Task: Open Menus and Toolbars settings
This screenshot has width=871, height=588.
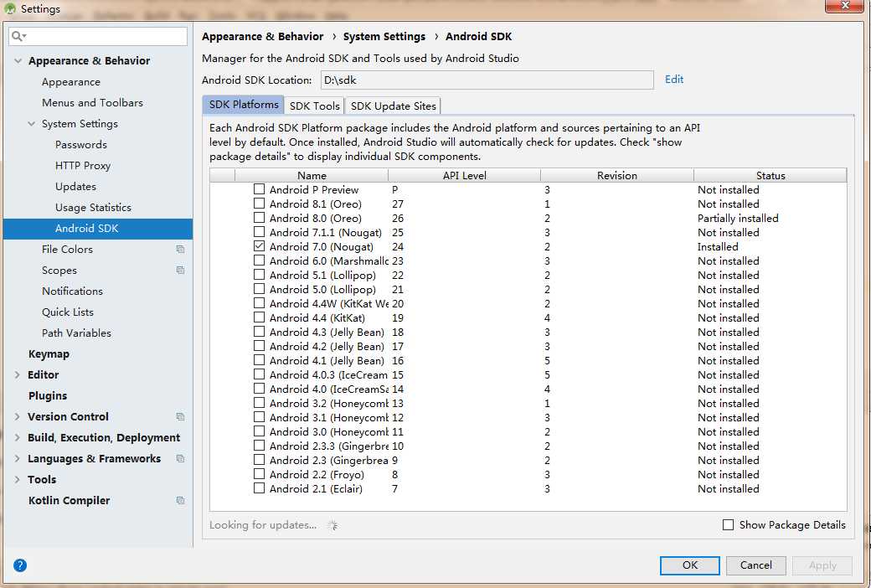Action: (x=92, y=103)
